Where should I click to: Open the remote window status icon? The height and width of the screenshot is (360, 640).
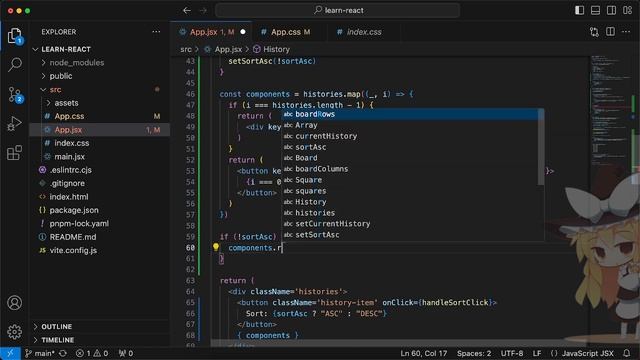[10, 353]
